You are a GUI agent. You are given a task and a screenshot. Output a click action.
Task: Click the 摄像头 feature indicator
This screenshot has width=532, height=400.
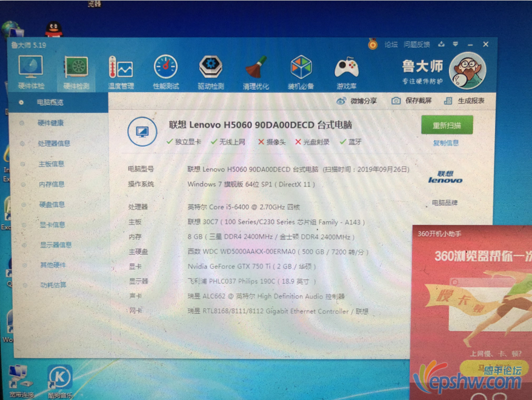point(272,142)
